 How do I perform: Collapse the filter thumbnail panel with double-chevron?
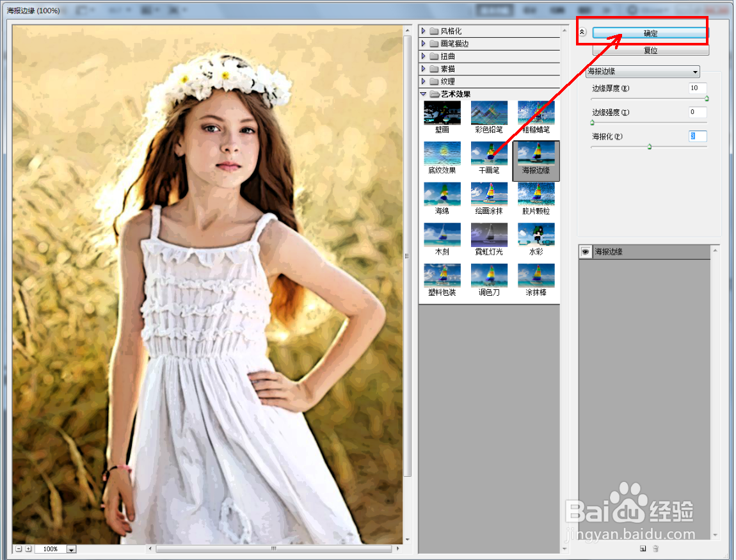pos(582,33)
